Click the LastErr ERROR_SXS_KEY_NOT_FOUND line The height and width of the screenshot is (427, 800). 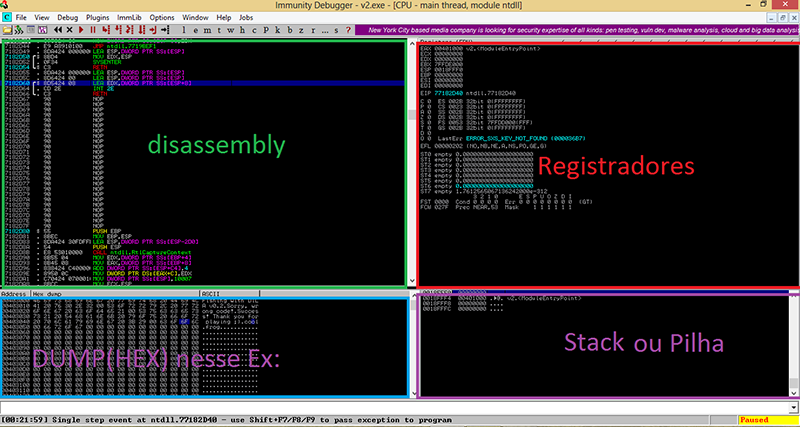tap(511, 138)
